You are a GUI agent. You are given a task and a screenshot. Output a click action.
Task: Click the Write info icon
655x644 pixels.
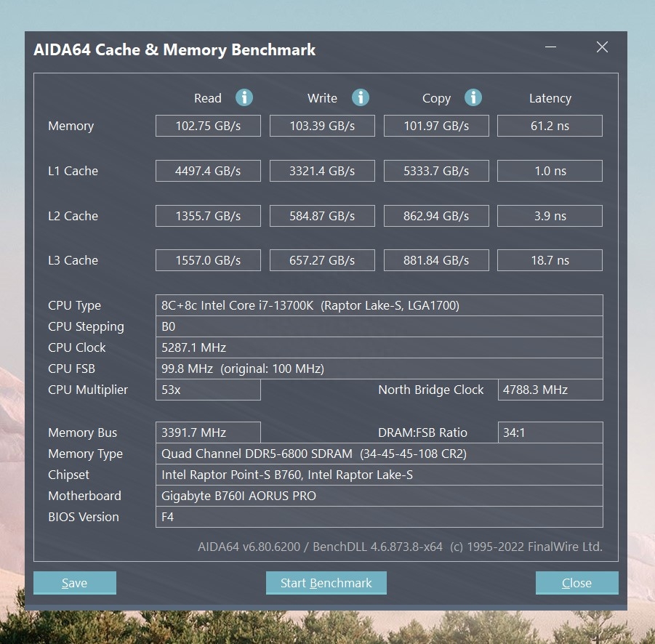360,97
